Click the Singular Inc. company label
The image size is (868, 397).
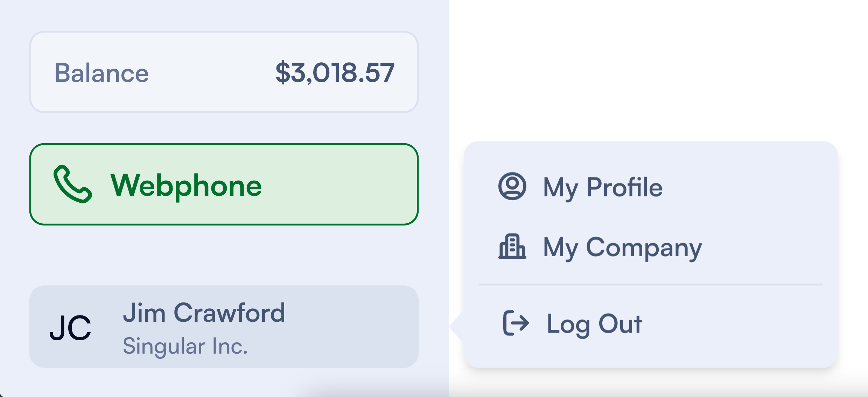tap(185, 346)
